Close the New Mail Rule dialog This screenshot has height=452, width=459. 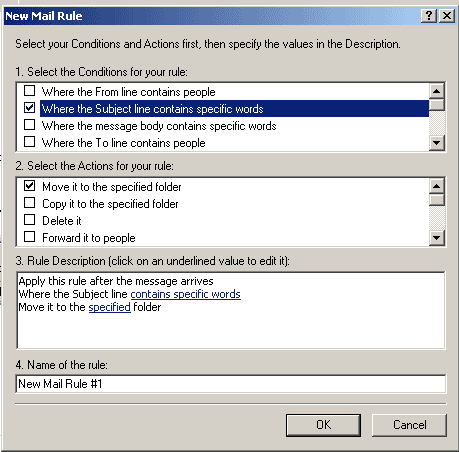click(447, 16)
